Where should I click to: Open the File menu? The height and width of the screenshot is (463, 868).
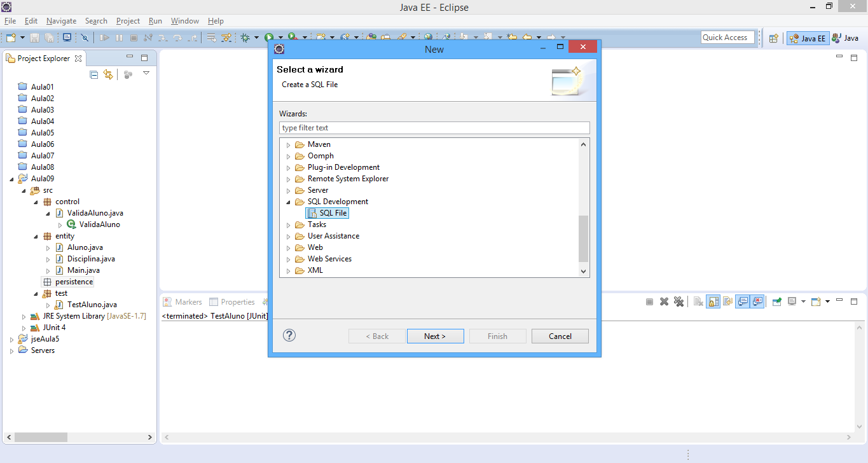click(10, 21)
